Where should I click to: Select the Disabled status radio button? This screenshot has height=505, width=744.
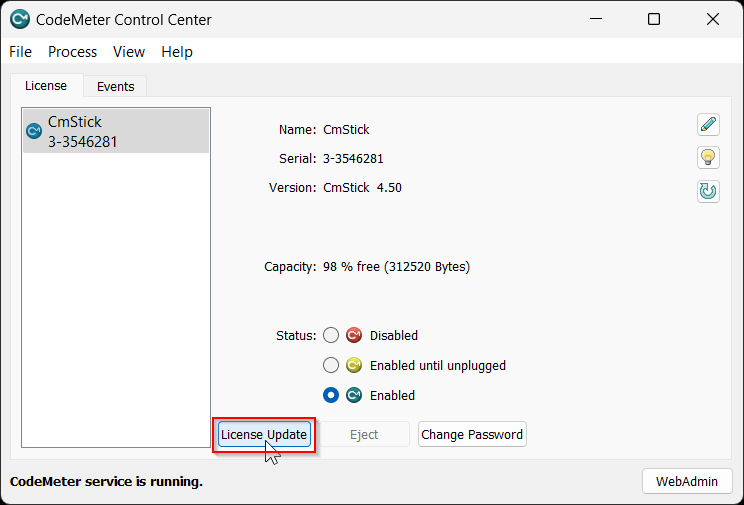click(x=331, y=336)
